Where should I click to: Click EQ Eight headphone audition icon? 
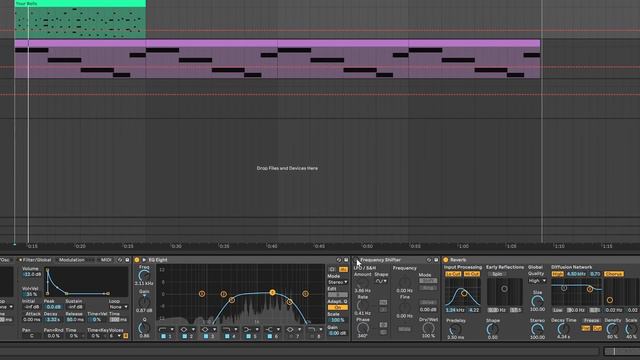point(332,269)
